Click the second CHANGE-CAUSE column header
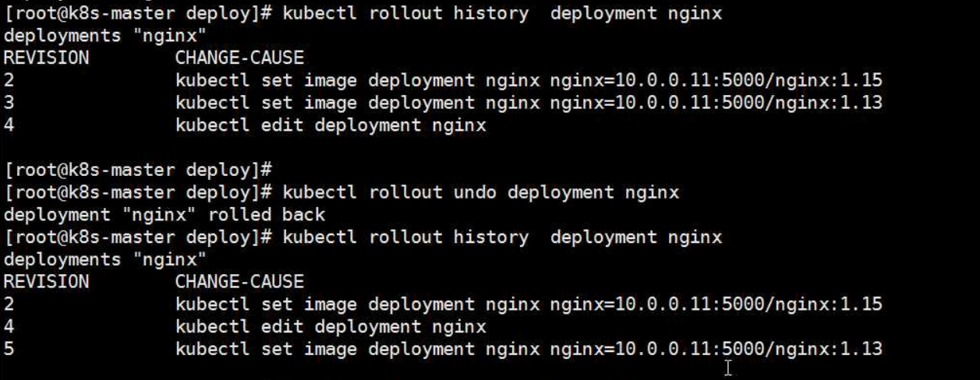This screenshot has width=980, height=380. (239, 281)
